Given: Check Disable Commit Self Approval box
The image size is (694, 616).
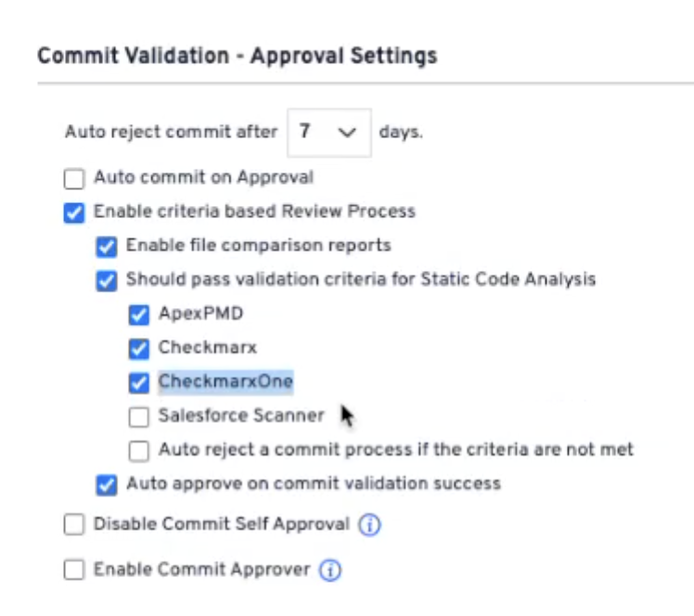Looking at the screenshot, I should (x=74, y=525).
